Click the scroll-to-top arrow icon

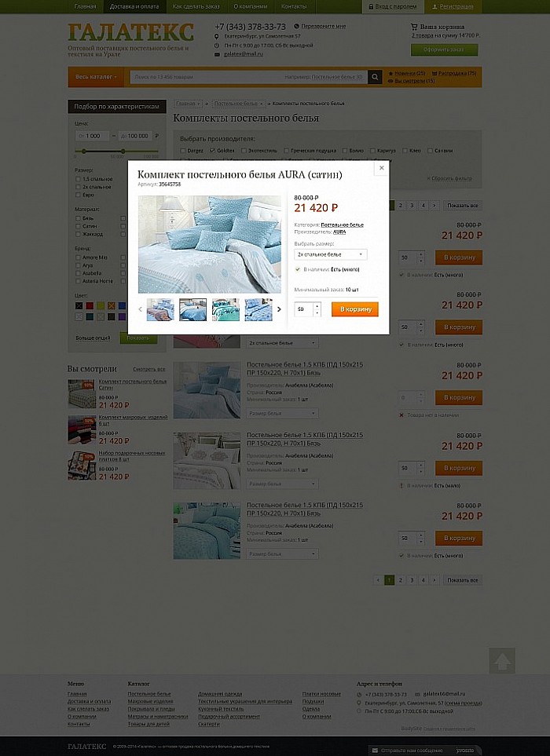click(502, 660)
